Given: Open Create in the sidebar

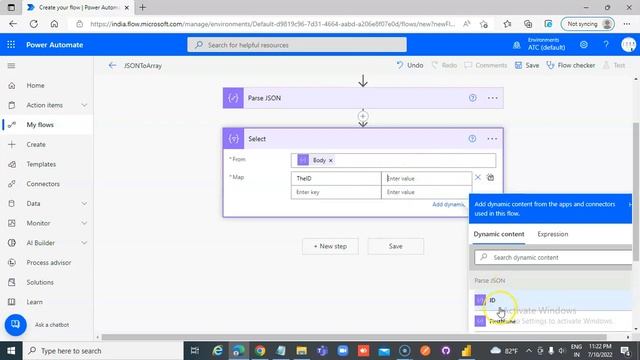Looking at the screenshot, I should click(36, 144).
